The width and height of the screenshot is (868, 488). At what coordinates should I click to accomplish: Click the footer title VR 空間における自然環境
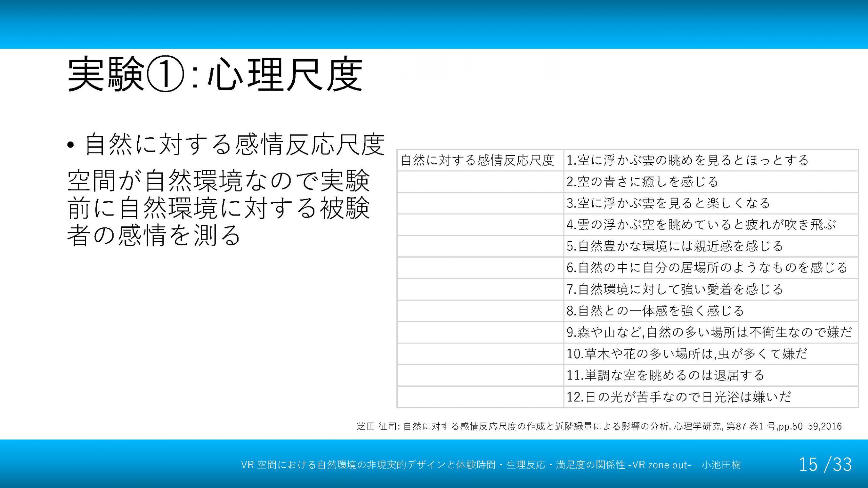(x=466, y=465)
